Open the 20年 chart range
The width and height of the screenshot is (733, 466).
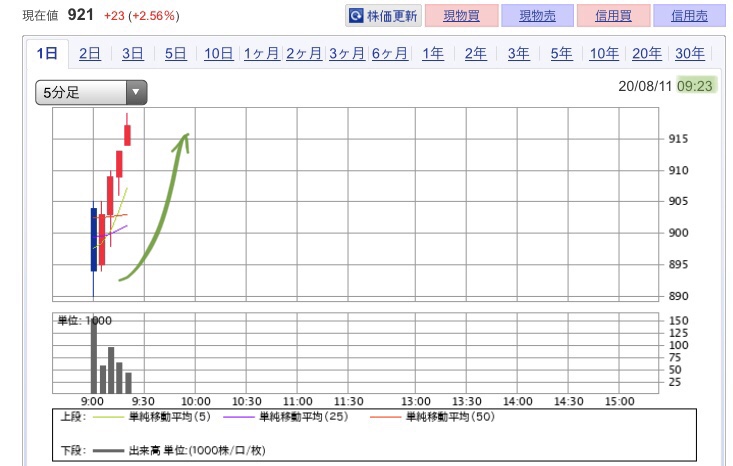(x=647, y=53)
